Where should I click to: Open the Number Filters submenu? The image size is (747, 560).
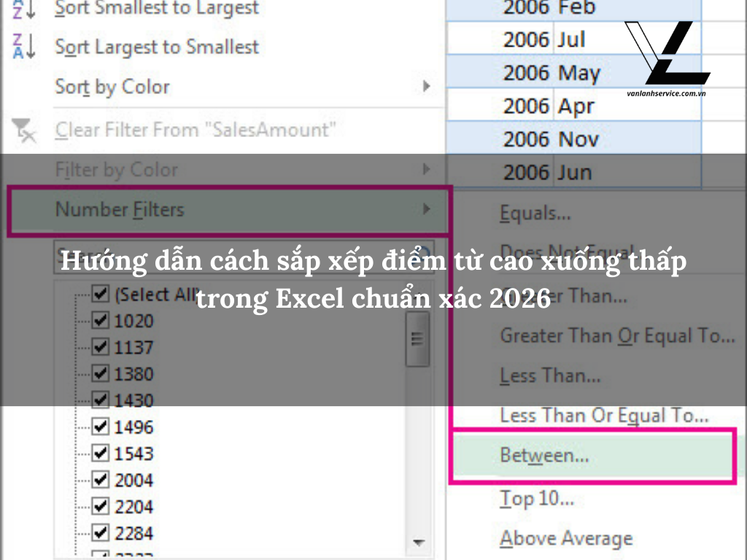coord(228,210)
